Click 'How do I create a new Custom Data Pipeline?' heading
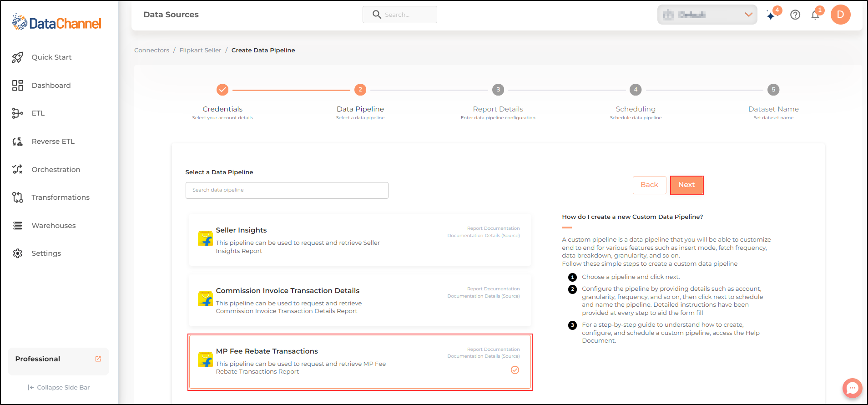This screenshot has width=868, height=405. point(632,217)
